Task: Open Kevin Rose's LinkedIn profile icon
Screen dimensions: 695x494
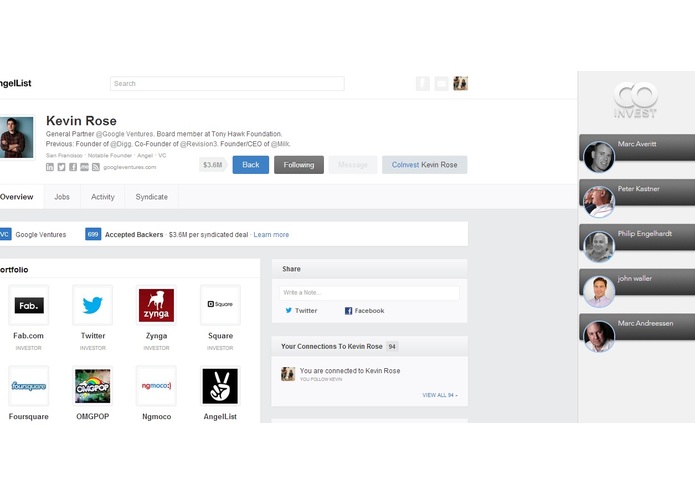Action: coord(50,167)
